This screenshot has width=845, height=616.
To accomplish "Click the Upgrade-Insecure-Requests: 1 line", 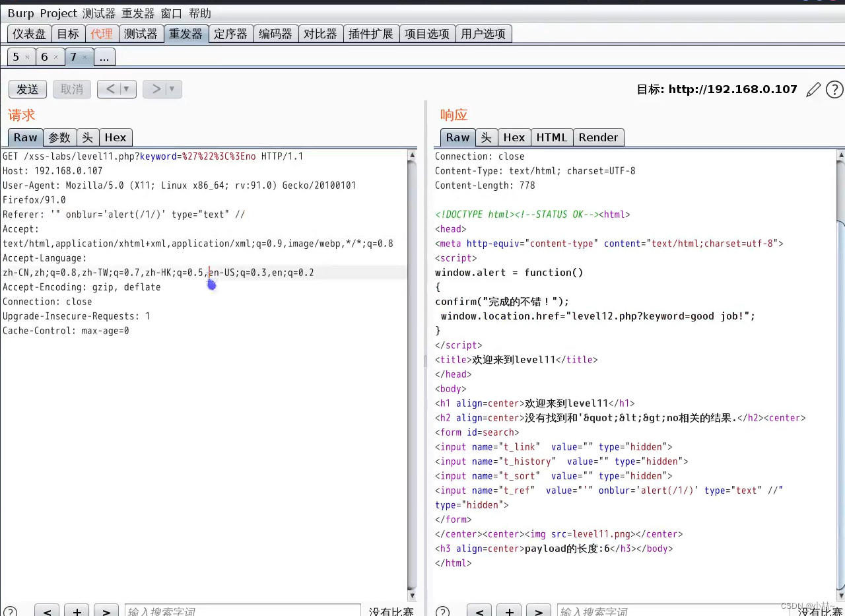I will click(x=76, y=316).
